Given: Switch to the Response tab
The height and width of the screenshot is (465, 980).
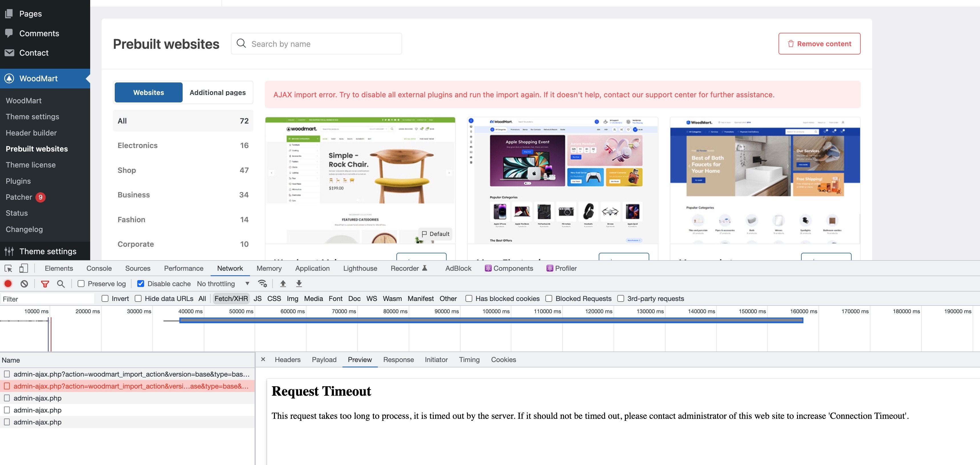Looking at the screenshot, I should [398, 360].
